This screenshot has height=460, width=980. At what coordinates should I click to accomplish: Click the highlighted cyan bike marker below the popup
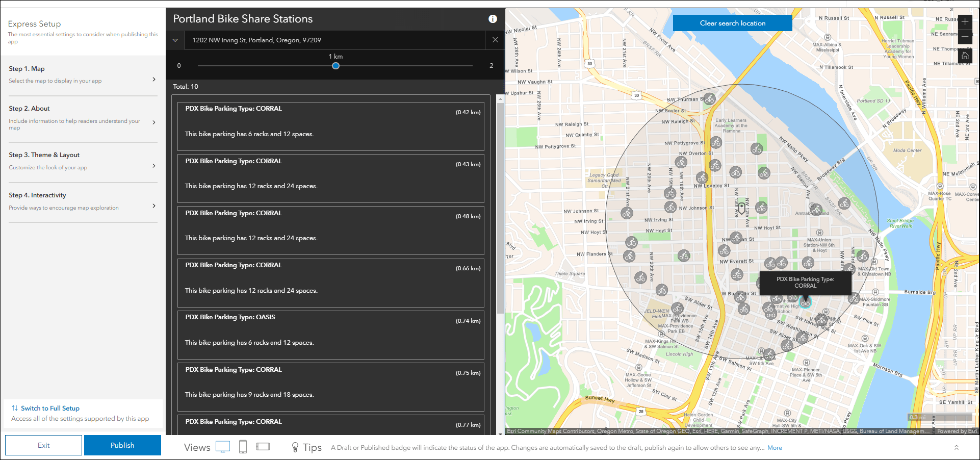click(805, 302)
